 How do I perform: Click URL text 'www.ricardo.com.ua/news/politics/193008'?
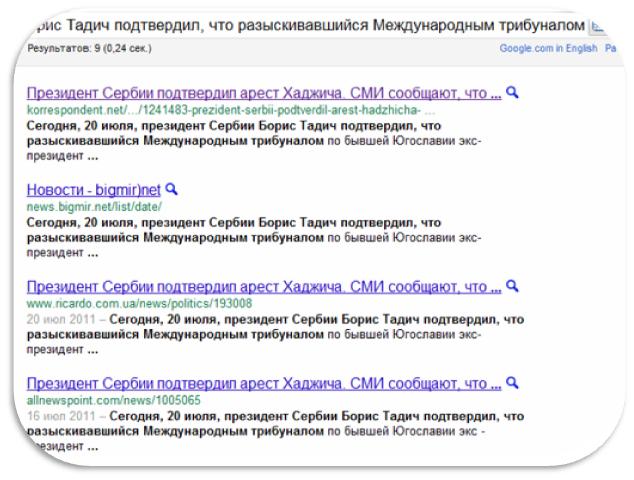[x=139, y=304]
